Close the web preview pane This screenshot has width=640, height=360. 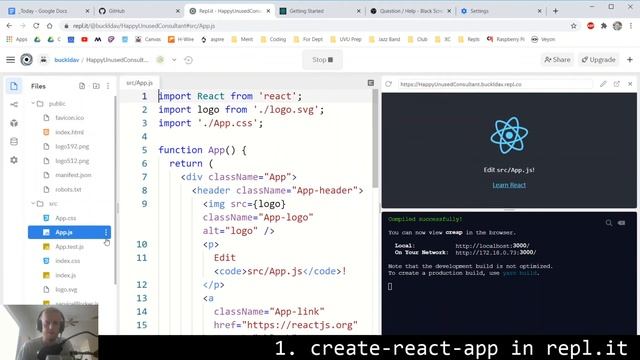[630, 84]
